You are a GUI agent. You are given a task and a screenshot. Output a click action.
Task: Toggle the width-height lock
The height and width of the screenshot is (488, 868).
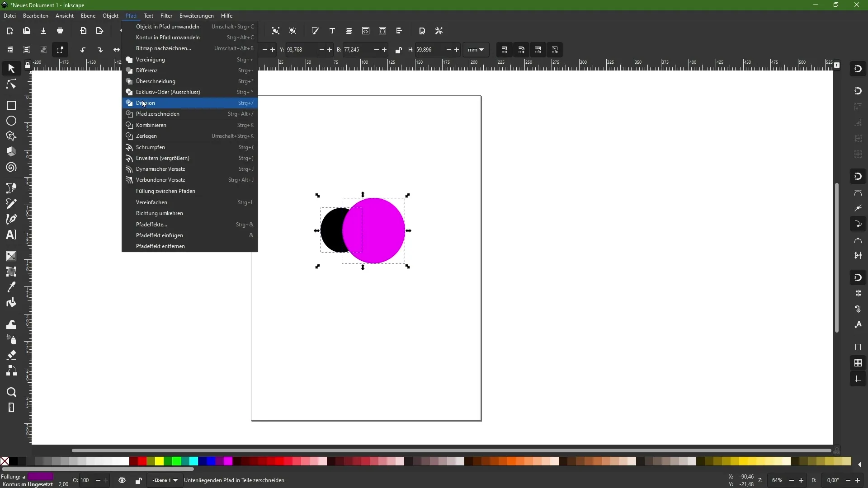tap(398, 50)
